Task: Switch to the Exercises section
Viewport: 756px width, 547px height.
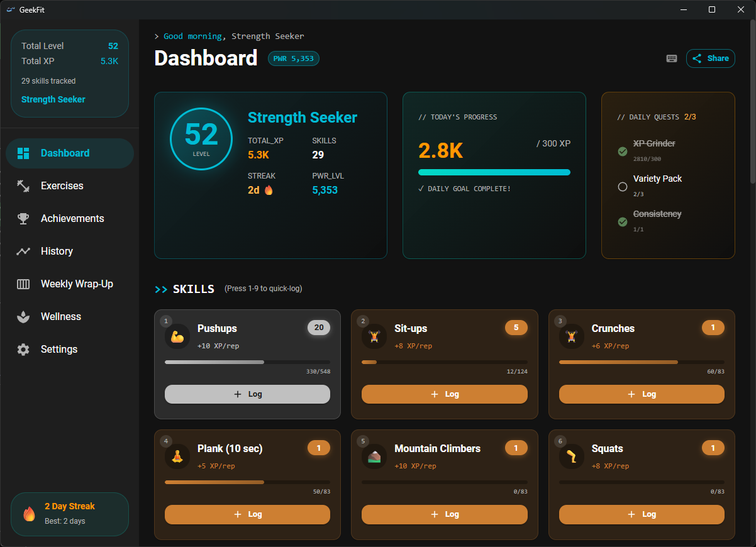Action: point(62,185)
